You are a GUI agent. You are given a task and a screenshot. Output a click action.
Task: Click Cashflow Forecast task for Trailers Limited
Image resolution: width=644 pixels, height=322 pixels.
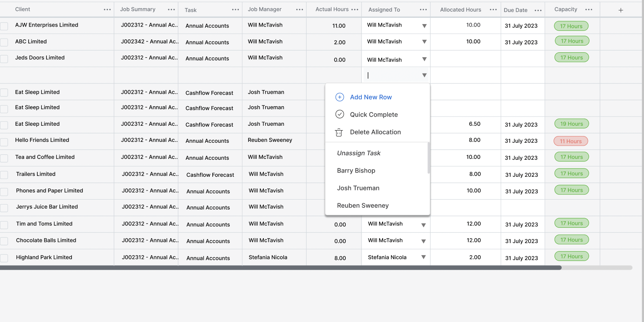[x=210, y=175]
